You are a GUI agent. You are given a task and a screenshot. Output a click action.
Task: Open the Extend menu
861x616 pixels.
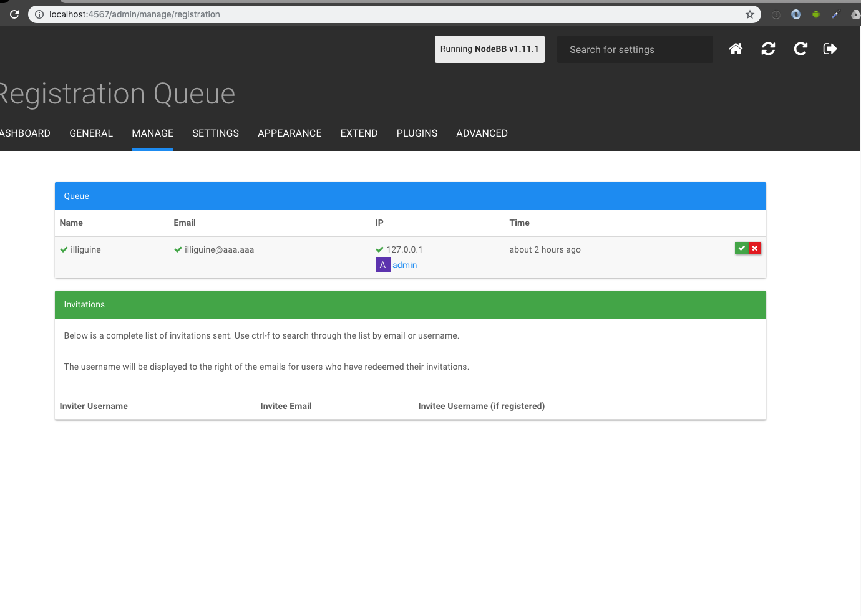pyautogui.click(x=359, y=133)
